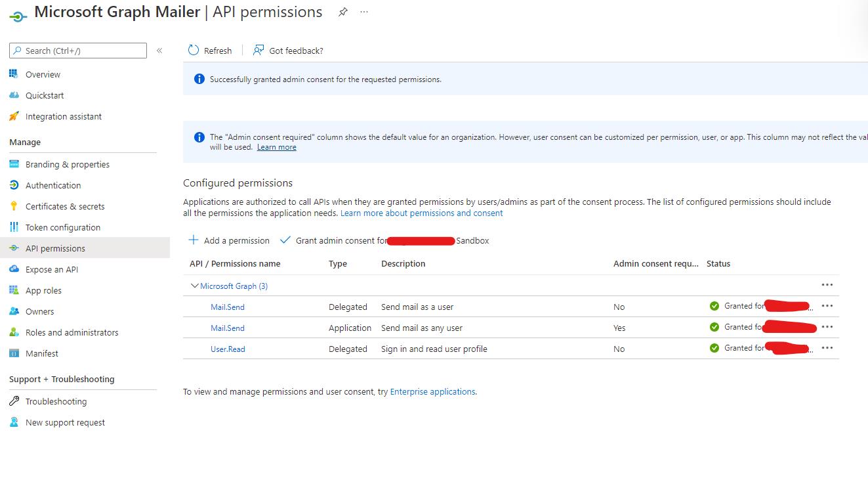This screenshot has height=501, width=868.
Task: Click the successfully granted consent info icon
Action: (x=199, y=79)
